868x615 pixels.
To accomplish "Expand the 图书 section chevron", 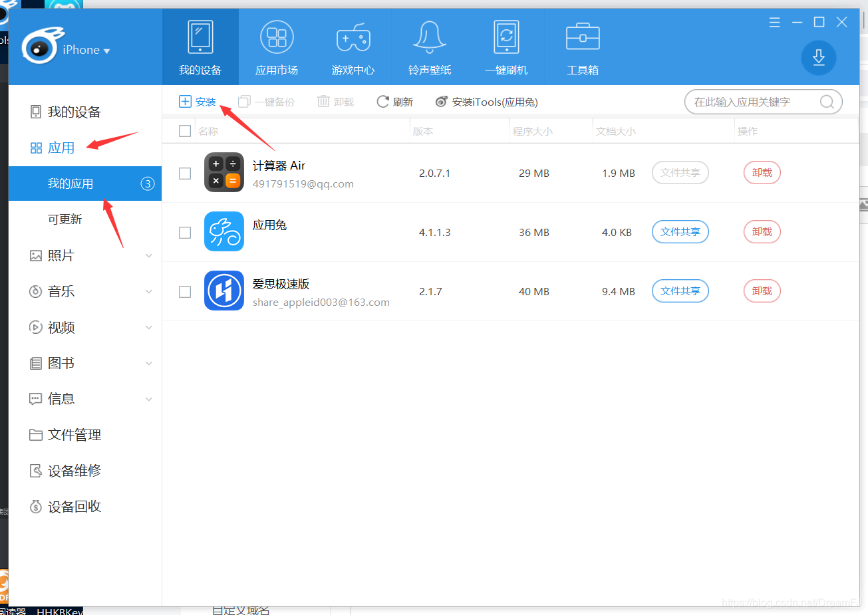I will click(149, 364).
